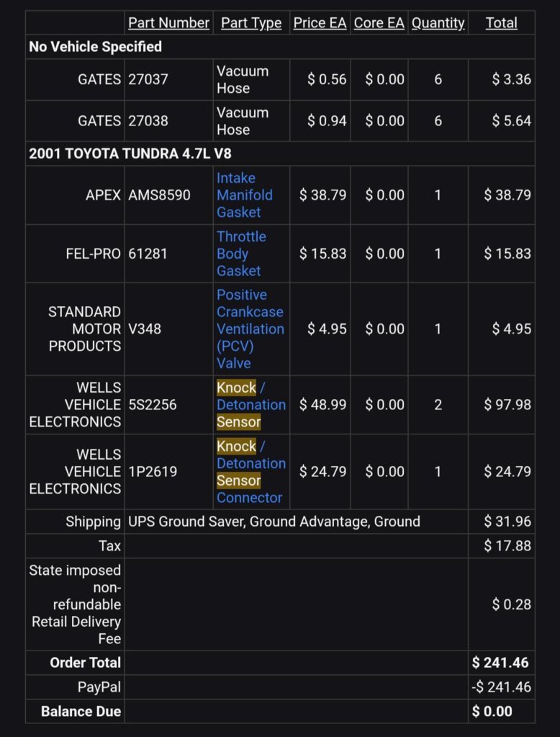The width and height of the screenshot is (560, 737).
Task: Click the Total column header
Action: [501, 22]
